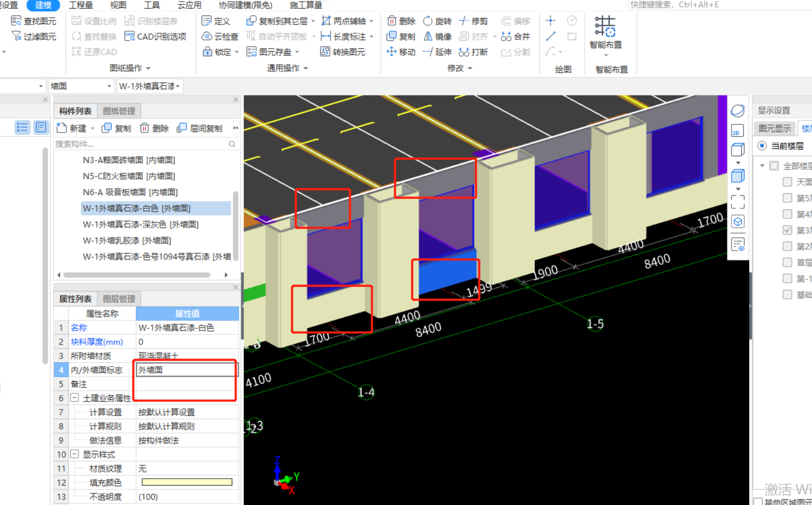812x505 pixels.
Task: Open the W-1外墙真石漆 component dropdown
Action: (x=149, y=86)
